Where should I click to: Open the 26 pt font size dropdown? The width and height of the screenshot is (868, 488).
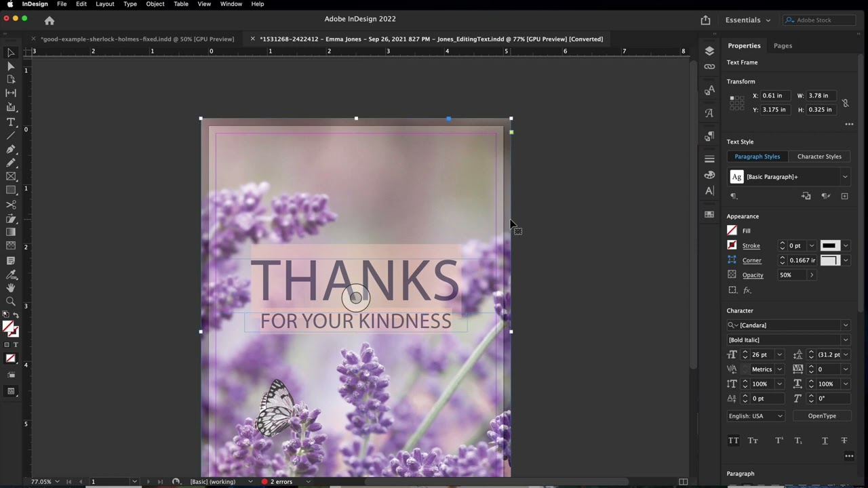point(779,354)
